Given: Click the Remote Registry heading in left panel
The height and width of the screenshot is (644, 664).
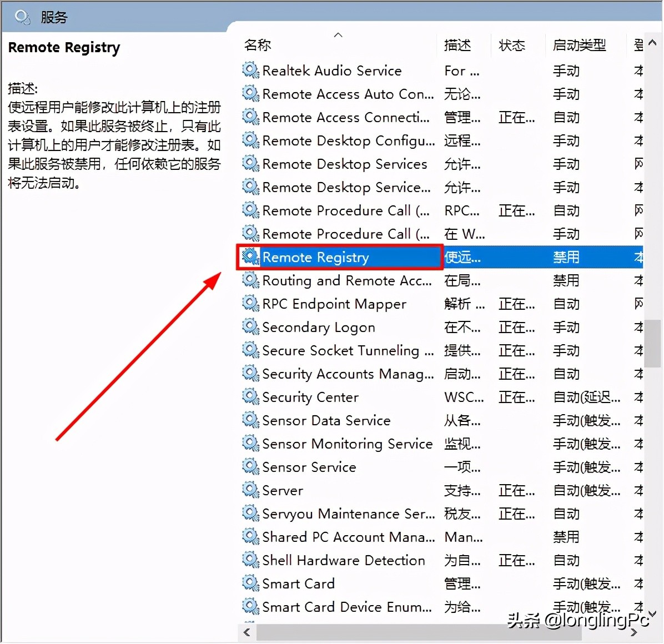Looking at the screenshot, I should tap(64, 48).
